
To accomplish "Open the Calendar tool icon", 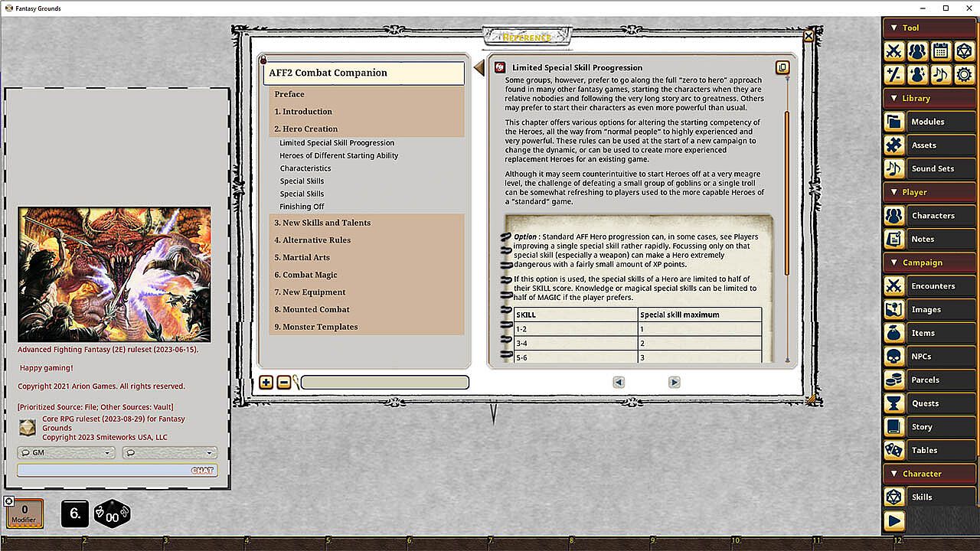I will tap(941, 51).
